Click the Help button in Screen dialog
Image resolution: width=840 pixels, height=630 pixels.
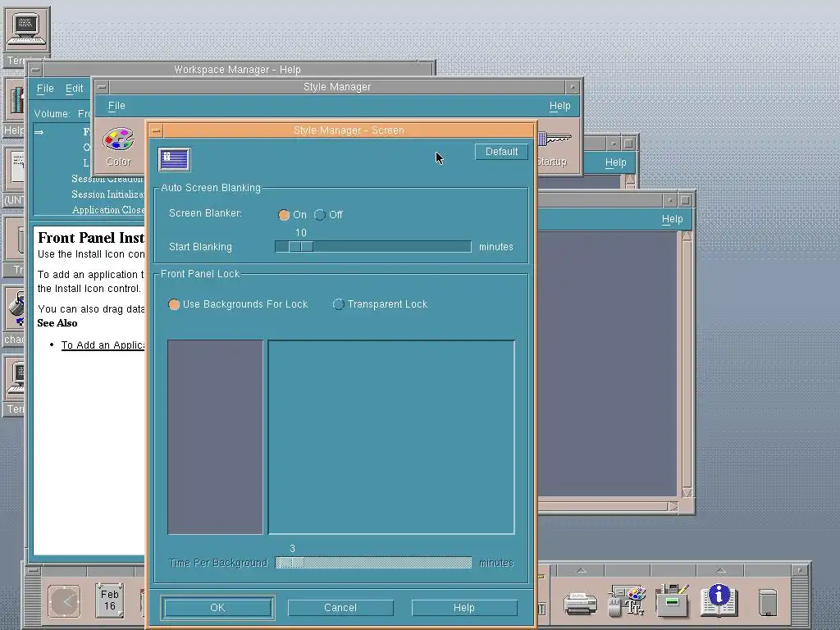[464, 608]
